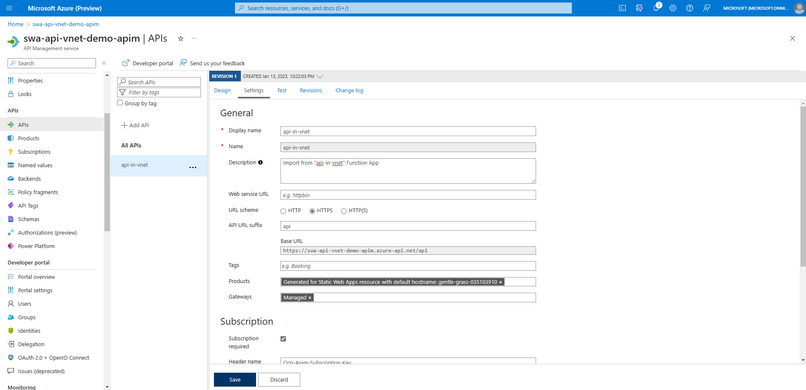Click the Display name field
Viewport: 806px width, 390px height.
[408, 131]
